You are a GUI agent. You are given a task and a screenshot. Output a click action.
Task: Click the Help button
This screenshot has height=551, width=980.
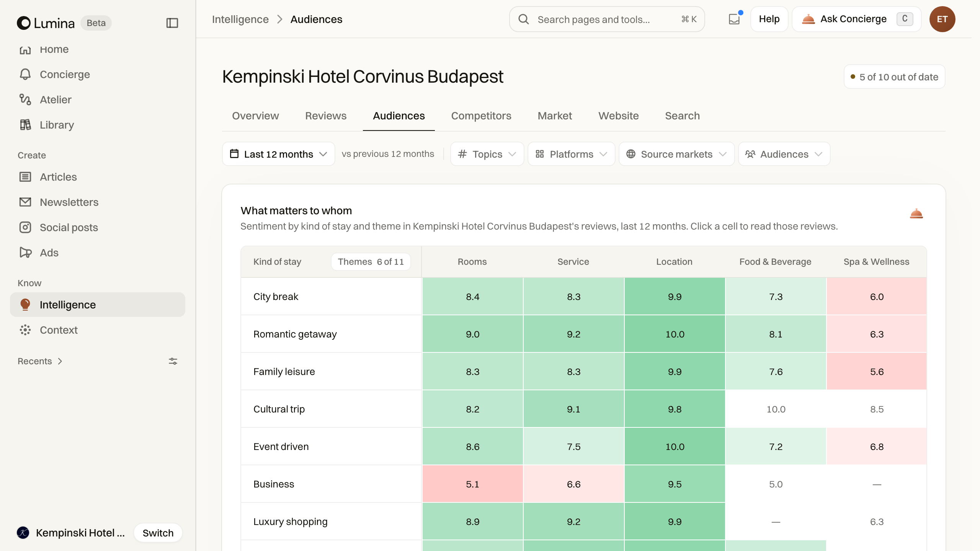coord(769,19)
